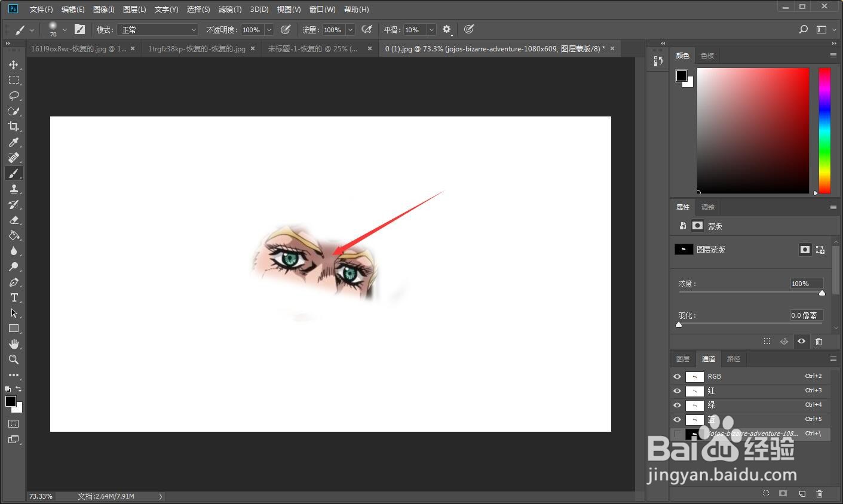843x504 pixels.
Task: Switch to the 路径 panel tab
Action: click(x=734, y=359)
